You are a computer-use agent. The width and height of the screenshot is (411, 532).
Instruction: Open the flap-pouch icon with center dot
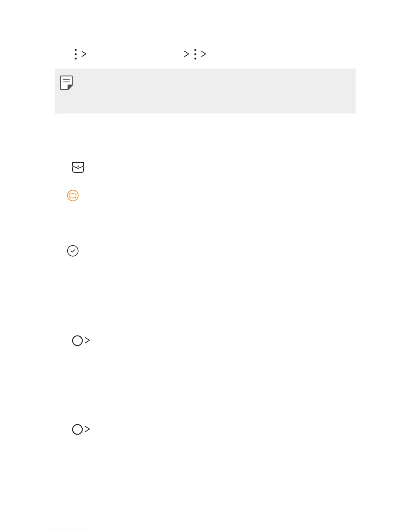point(78,167)
